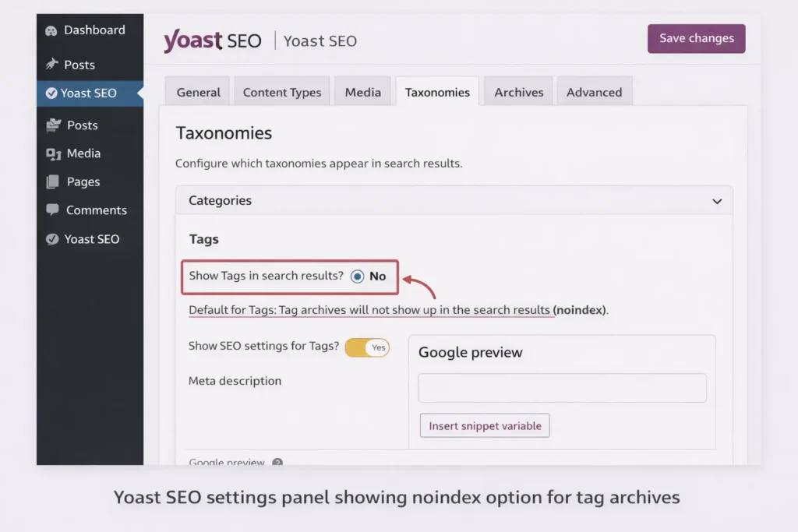The width and height of the screenshot is (798, 532).
Task: Open Comments via the speech bubble icon
Action: pyautogui.click(x=51, y=210)
